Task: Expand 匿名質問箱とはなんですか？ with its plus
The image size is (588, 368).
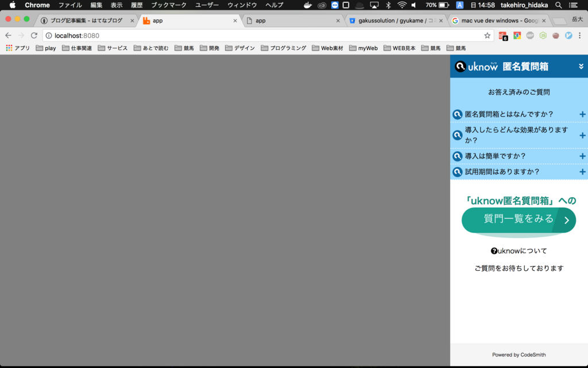Action: pos(582,114)
